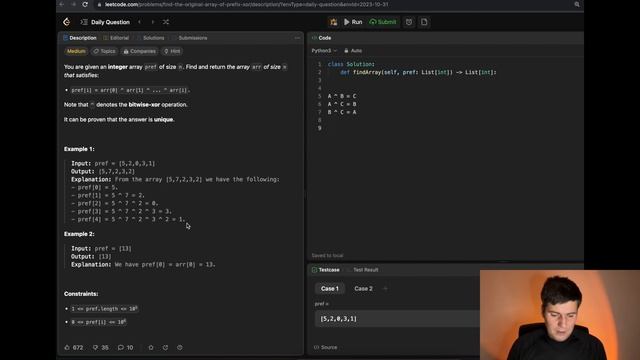Show the Topics tag

[x=104, y=51]
